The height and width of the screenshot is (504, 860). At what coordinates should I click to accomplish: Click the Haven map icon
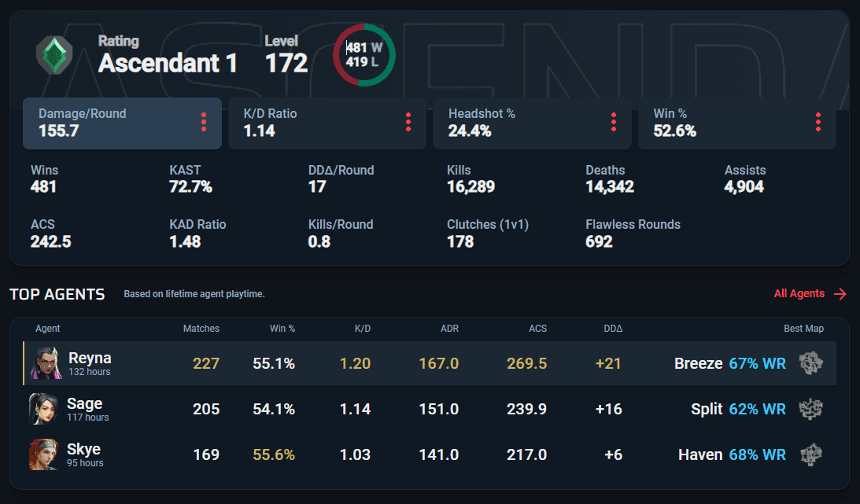pyautogui.click(x=810, y=454)
